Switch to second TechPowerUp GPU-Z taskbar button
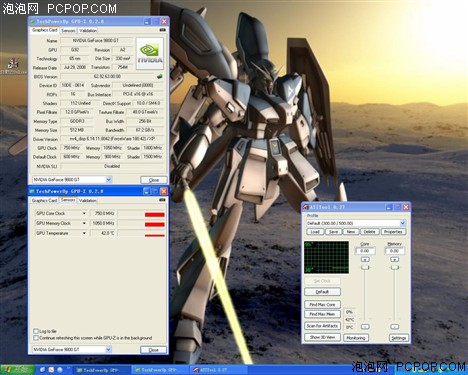This screenshot has height=375, width=468. click(x=160, y=370)
